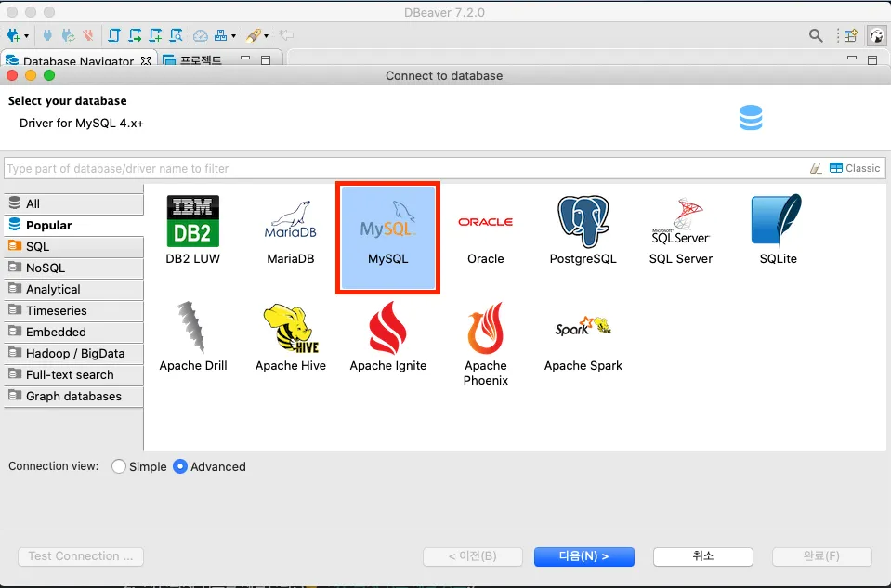Click the script icon with green arrow
This screenshot has height=588, width=891.
click(x=135, y=36)
